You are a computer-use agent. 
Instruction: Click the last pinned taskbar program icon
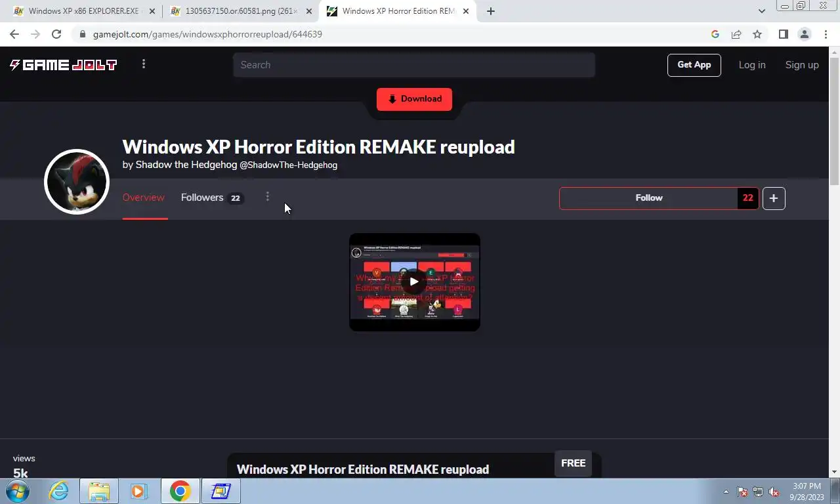point(220,491)
